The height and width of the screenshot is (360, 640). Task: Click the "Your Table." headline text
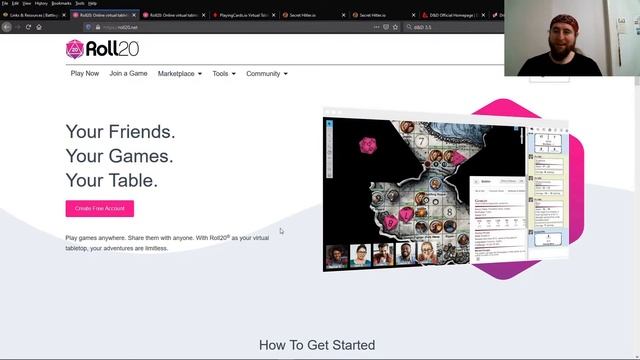point(112,180)
